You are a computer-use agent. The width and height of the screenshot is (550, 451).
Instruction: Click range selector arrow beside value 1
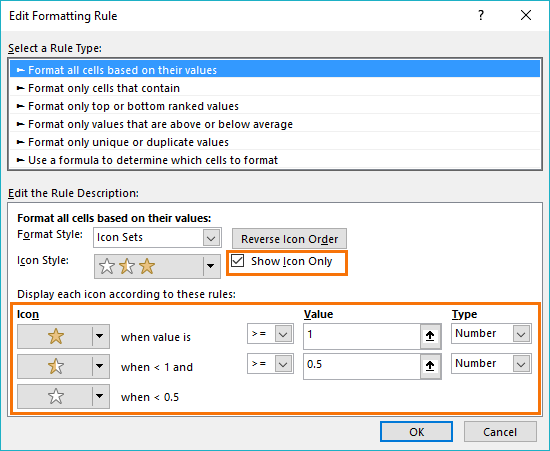(x=430, y=336)
